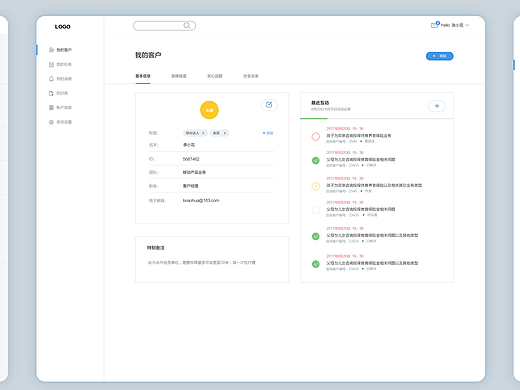Toggle green check on the short-titled 父母为儿女 entry
520x390 pixels.
point(316,161)
